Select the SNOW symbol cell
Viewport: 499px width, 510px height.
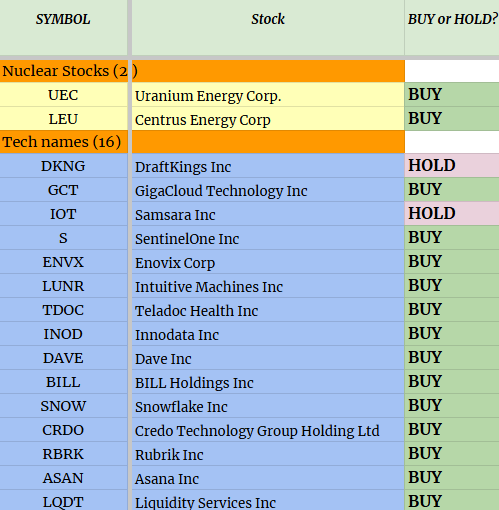pos(63,406)
